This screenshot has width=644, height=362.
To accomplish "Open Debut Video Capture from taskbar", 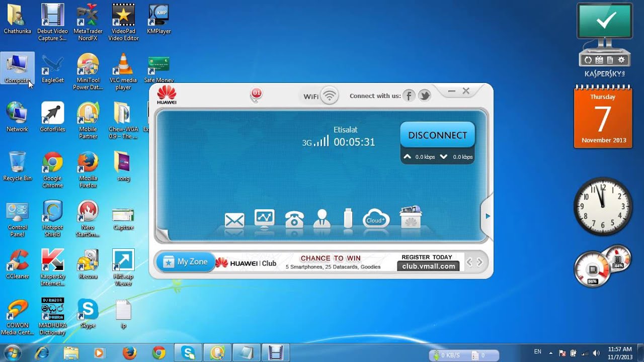I will point(276,352).
